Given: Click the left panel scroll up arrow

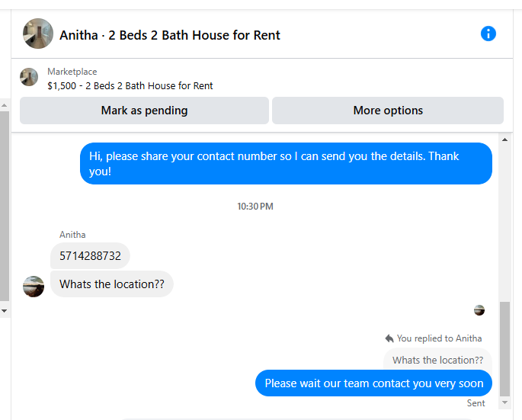Looking at the screenshot, I should (4, 105).
